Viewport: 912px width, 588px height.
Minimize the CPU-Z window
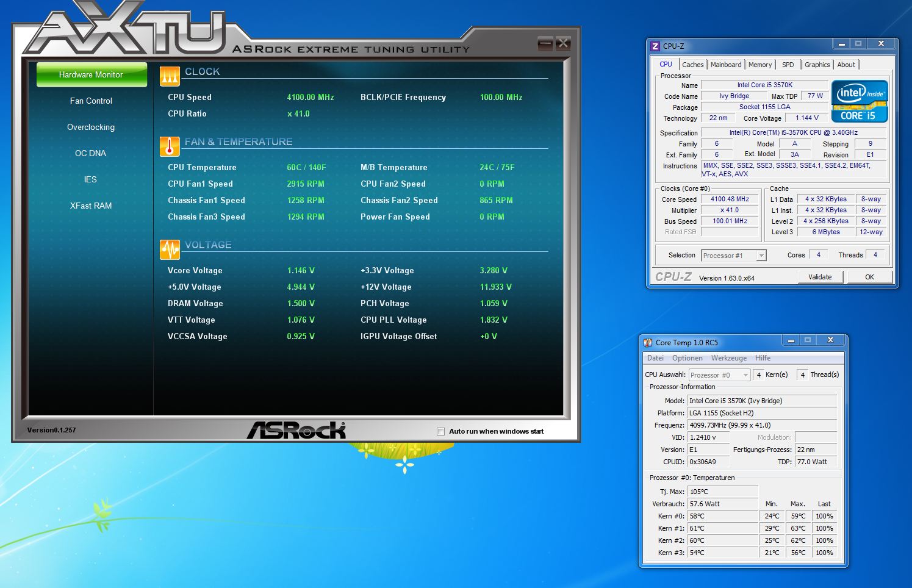[842, 44]
